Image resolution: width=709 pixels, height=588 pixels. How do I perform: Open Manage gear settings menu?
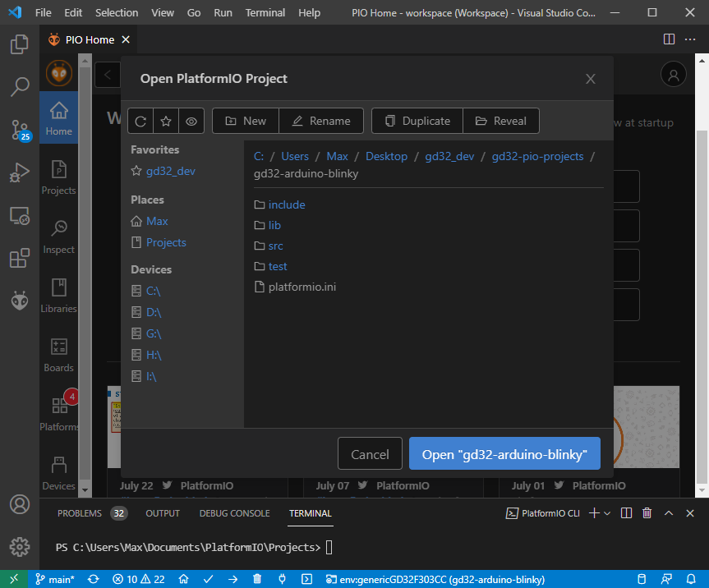click(x=20, y=547)
